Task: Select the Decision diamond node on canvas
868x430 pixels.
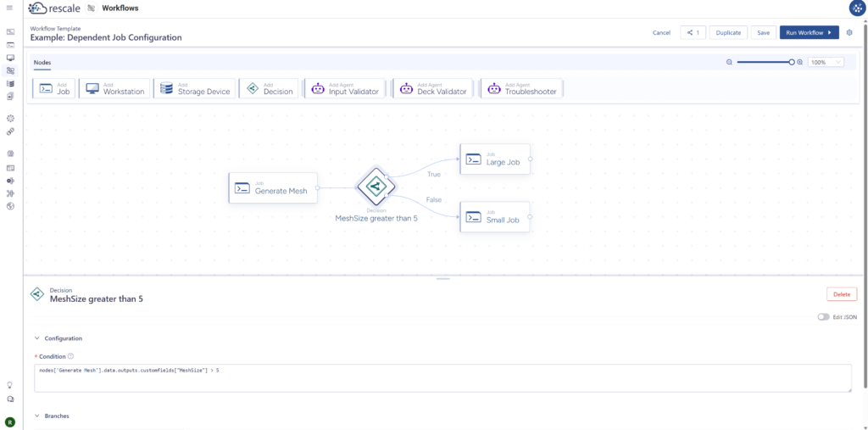Action: [376, 187]
